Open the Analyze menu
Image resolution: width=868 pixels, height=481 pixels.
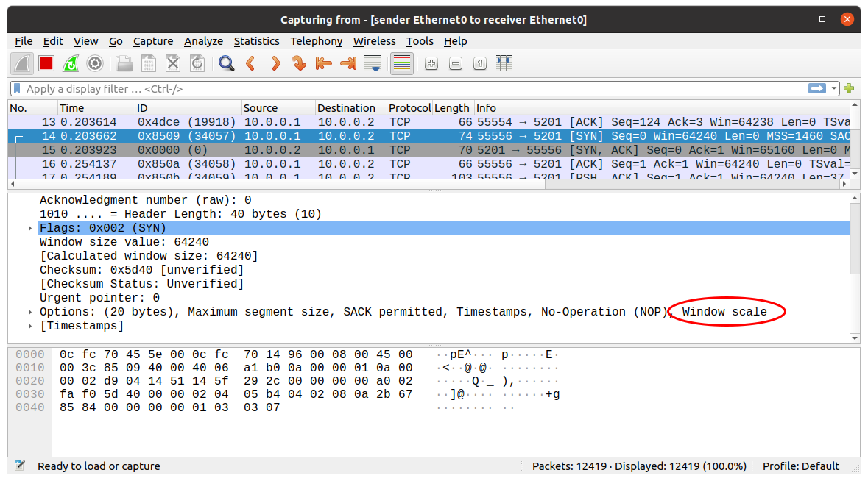[x=203, y=41]
